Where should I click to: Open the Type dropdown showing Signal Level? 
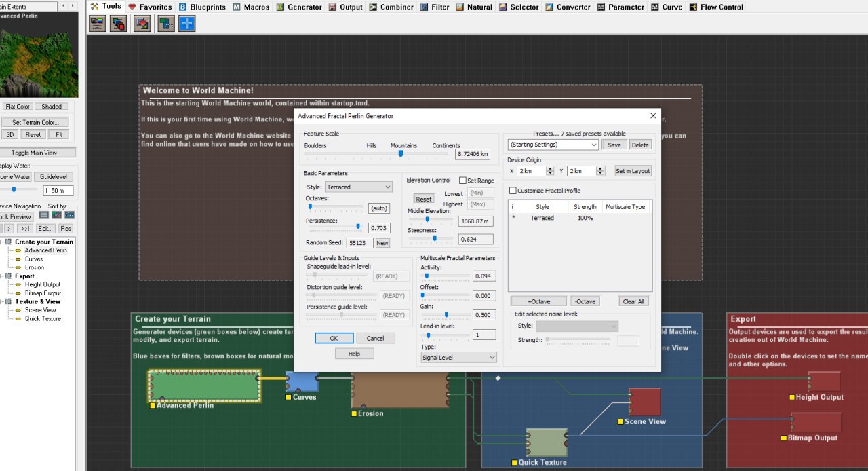pyautogui.click(x=458, y=357)
